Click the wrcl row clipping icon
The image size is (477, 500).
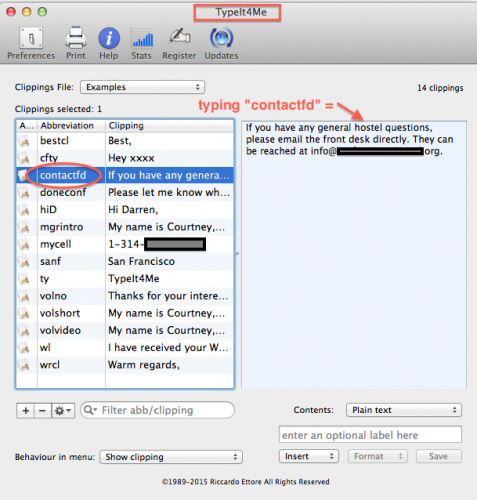[24, 365]
